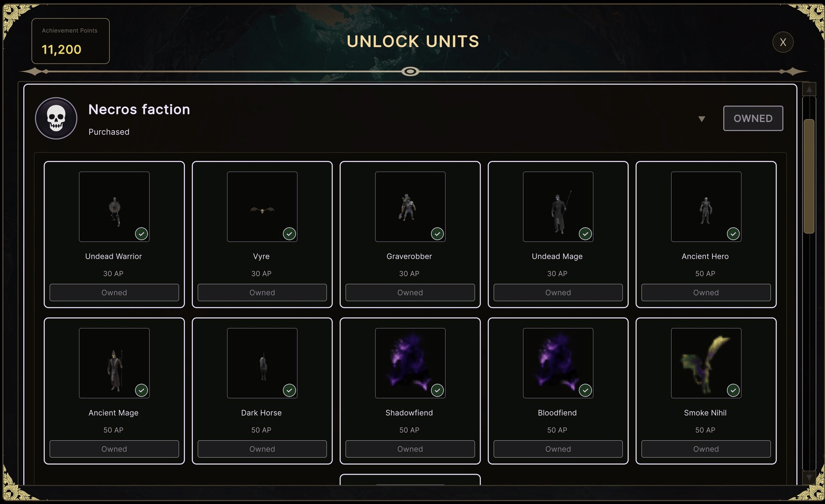Click the Necros faction skull icon
This screenshot has height=504, width=825.
pyautogui.click(x=56, y=119)
